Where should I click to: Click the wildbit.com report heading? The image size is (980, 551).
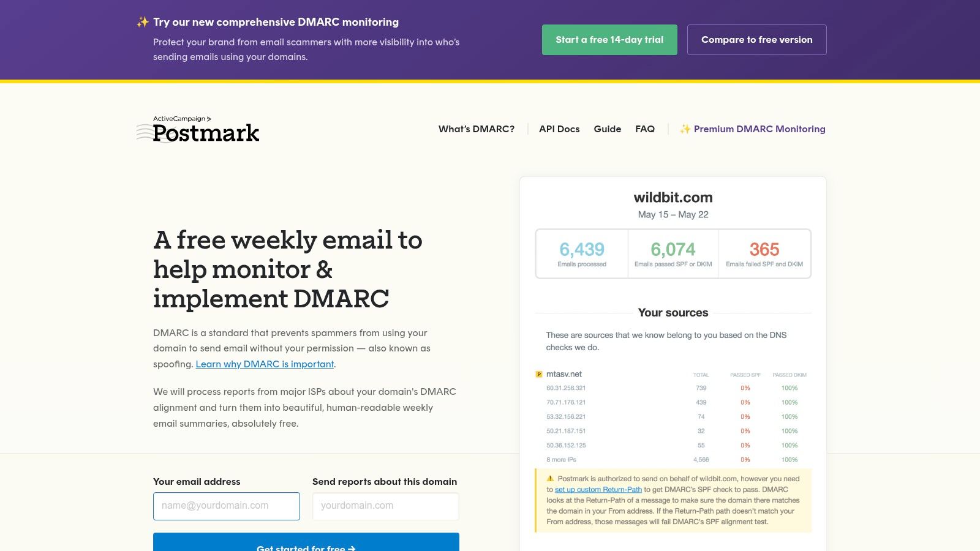tap(673, 198)
